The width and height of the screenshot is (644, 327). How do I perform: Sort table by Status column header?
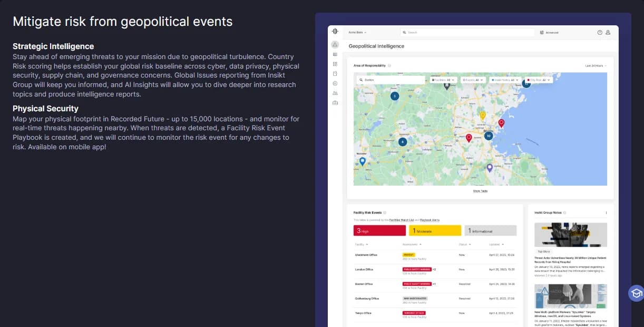pos(465,245)
